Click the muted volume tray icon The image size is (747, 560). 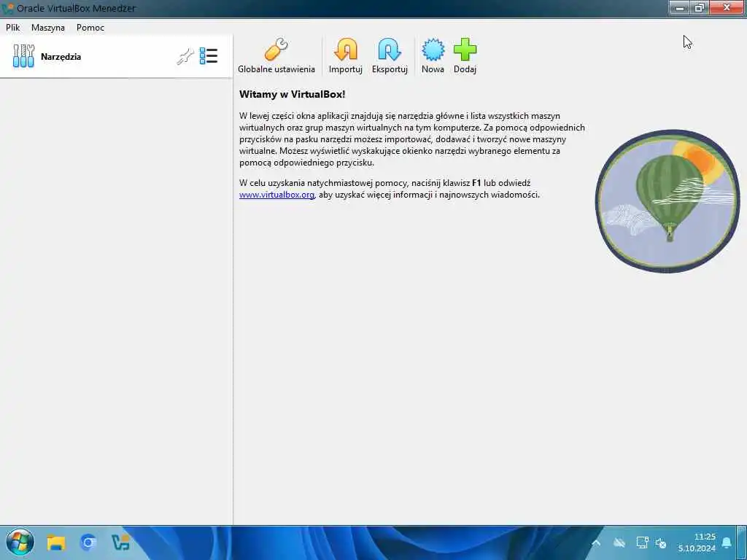point(660,542)
